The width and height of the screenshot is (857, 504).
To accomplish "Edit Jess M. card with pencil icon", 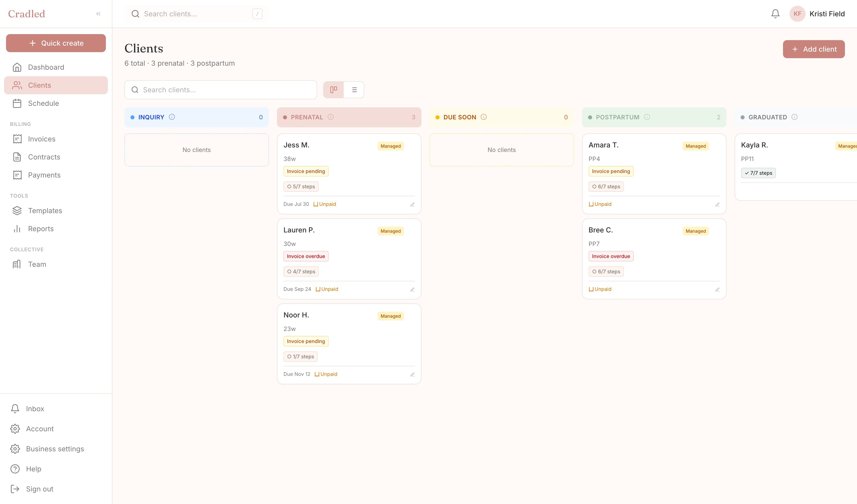I will (412, 205).
